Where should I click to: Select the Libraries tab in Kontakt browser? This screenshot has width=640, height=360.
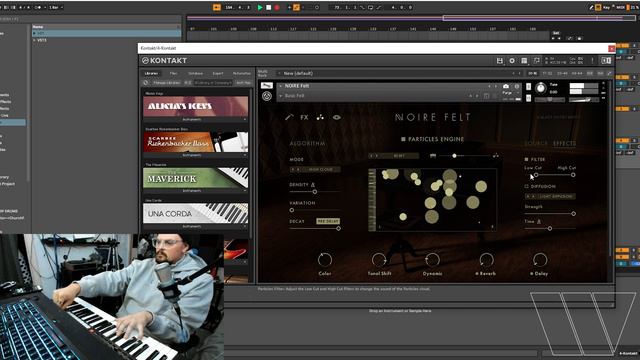click(151, 73)
